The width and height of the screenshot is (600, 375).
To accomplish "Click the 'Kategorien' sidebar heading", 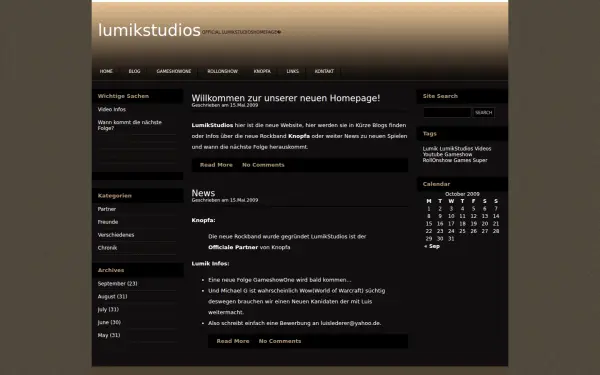I will (114, 196).
